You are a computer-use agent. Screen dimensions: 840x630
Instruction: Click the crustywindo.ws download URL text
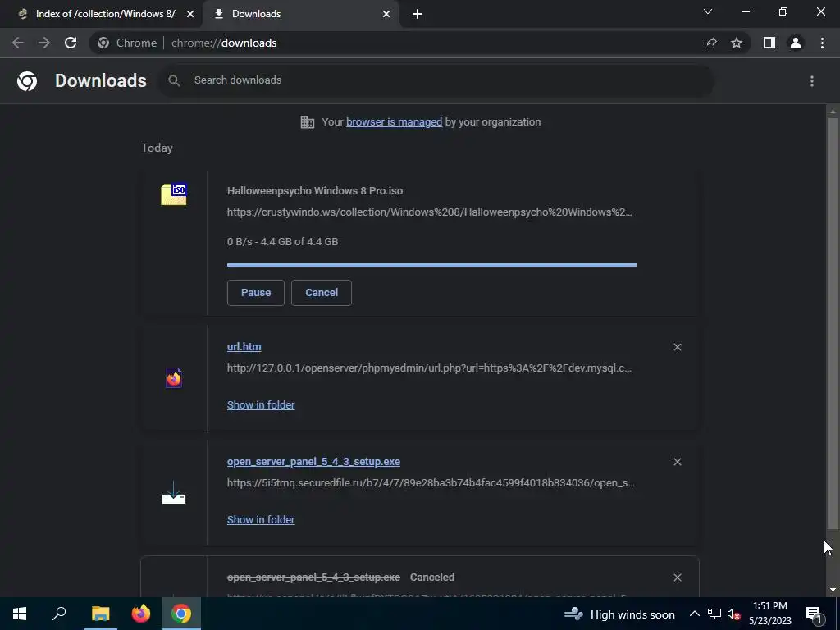(x=430, y=212)
